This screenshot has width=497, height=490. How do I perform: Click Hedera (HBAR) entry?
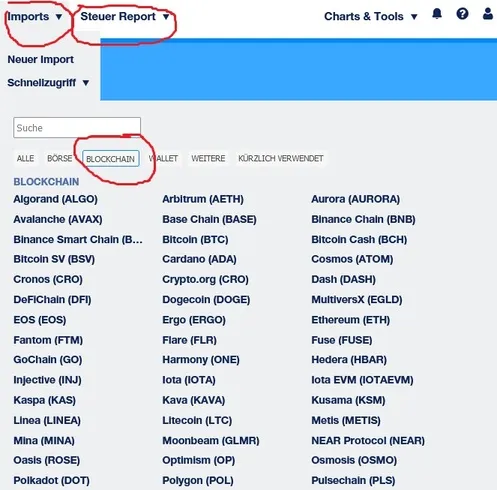click(x=349, y=360)
